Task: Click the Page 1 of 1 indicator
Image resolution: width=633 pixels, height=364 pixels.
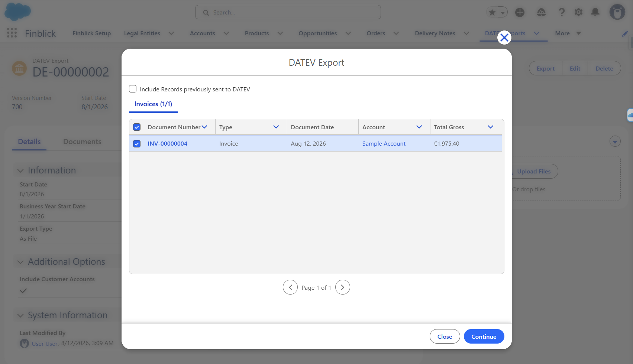Action: (316, 287)
